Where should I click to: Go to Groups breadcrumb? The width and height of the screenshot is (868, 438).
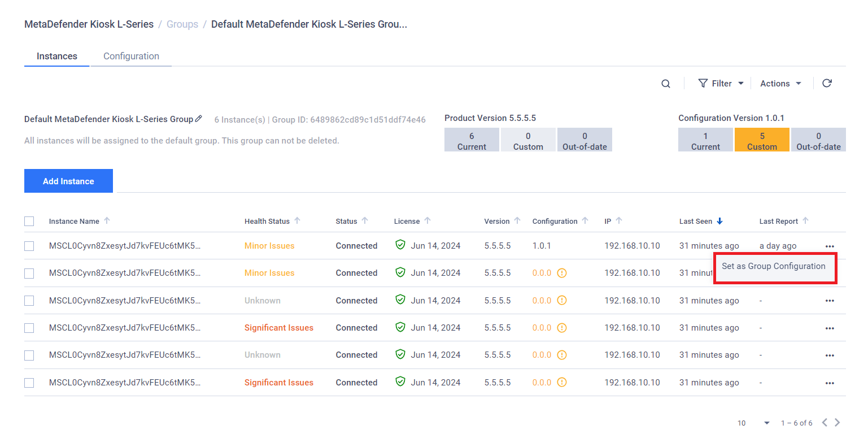182,24
